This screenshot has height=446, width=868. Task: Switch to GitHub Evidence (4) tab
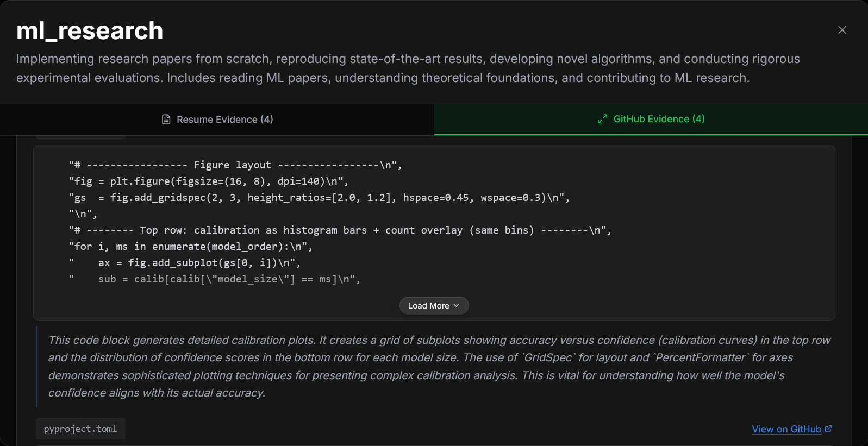click(x=651, y=119)
